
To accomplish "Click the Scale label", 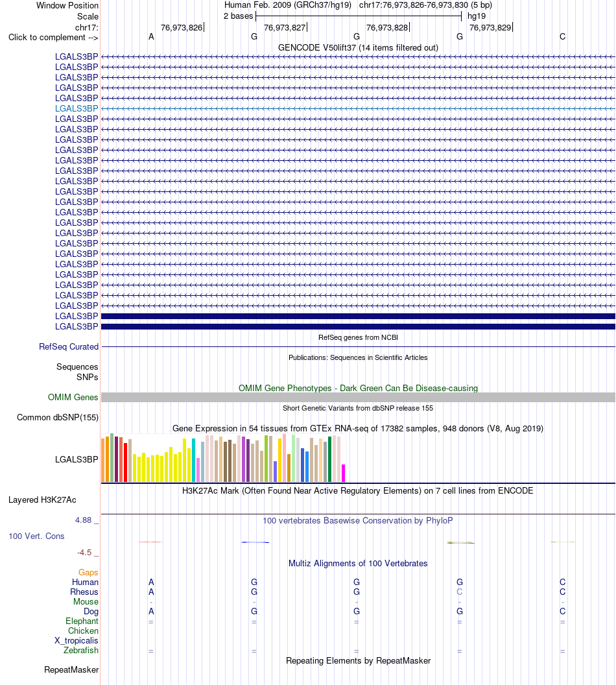I will click(88, 17).
